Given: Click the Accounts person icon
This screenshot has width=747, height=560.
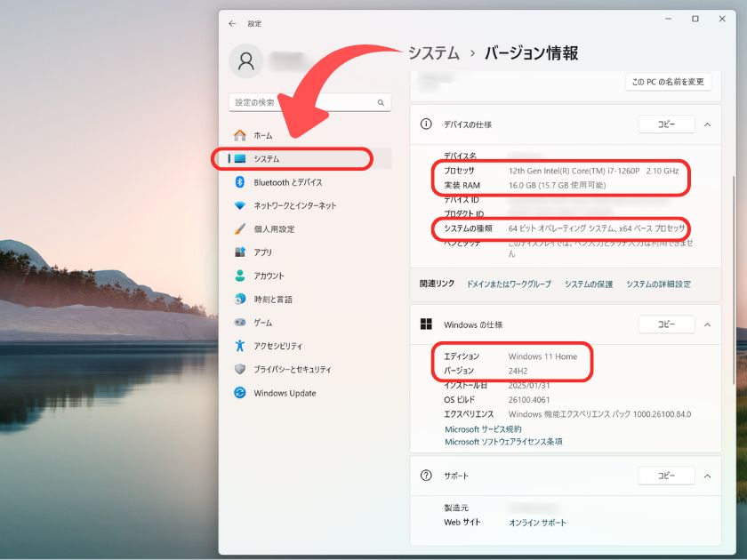Looking at the screenshot, I should (239, 276).
